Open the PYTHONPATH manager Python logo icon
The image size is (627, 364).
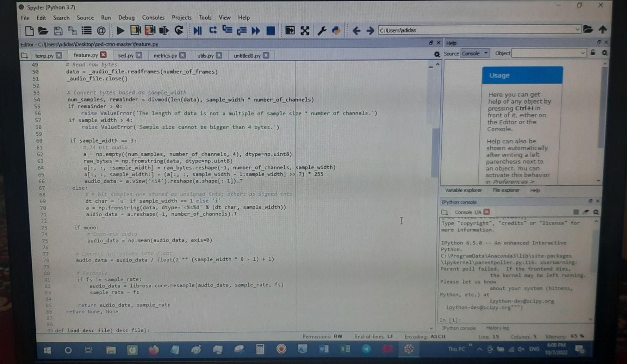point(336,31)
